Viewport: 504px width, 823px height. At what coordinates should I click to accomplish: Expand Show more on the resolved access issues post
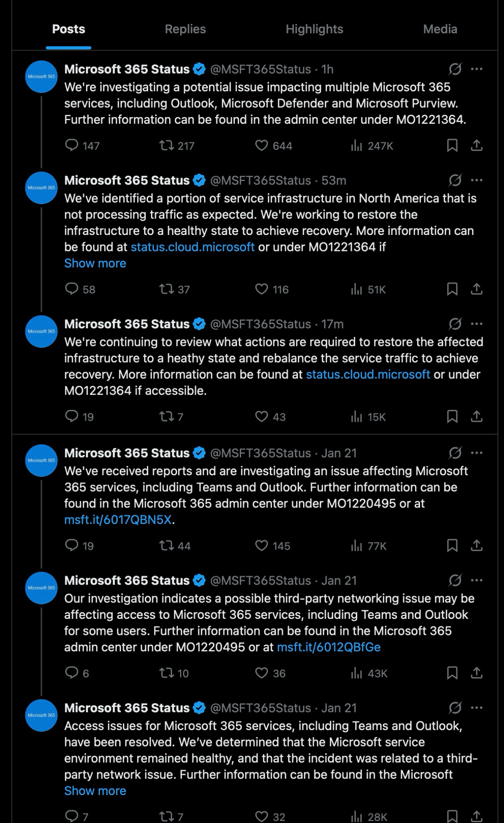[95, 791]
